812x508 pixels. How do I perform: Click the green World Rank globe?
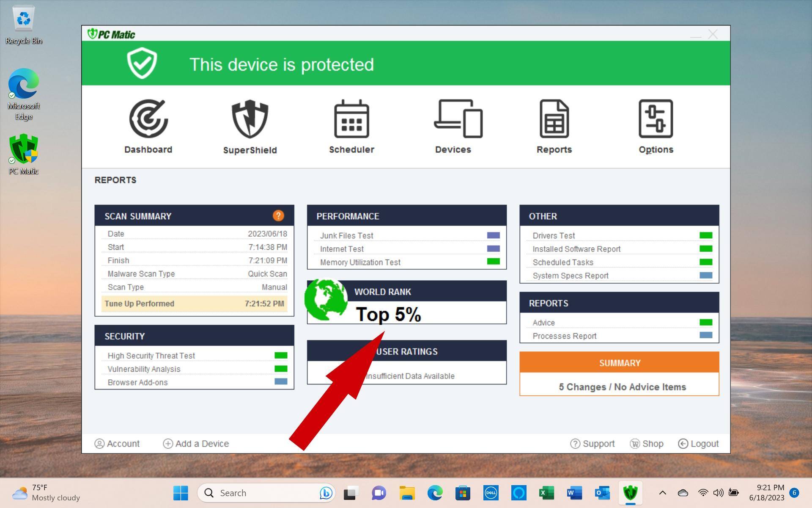(x=326, y=299)
